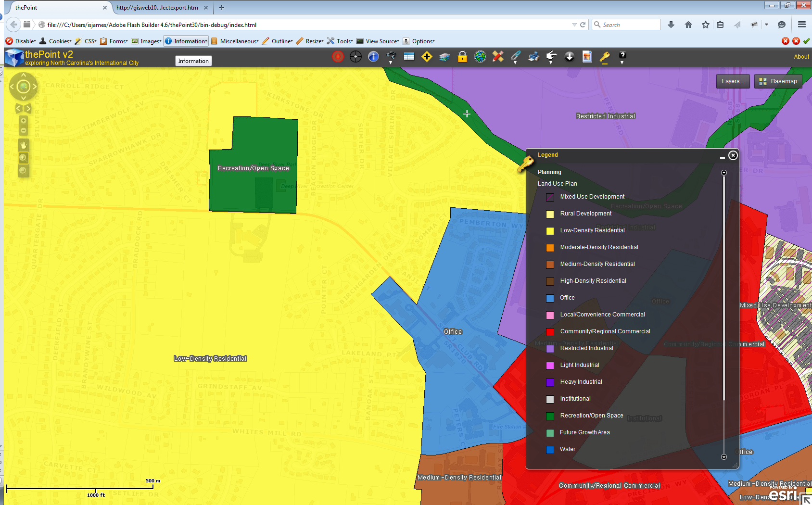This screenshot has width=812, height=505.
Task: Open the print widget
Action: [533, 57]
